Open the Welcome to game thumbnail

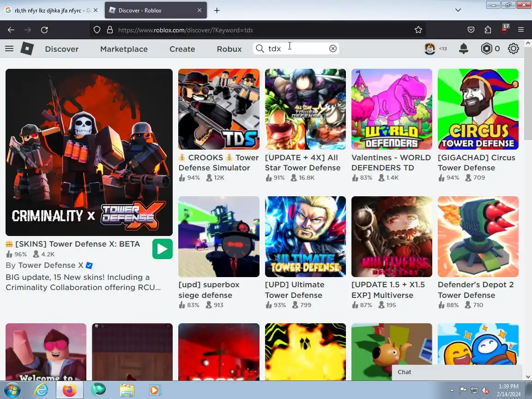[46, 352]
